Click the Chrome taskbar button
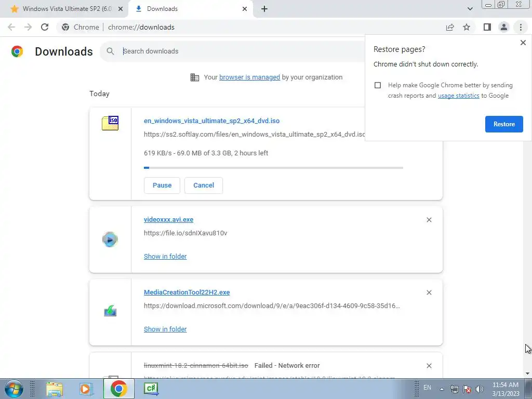 tap(119, 389)
